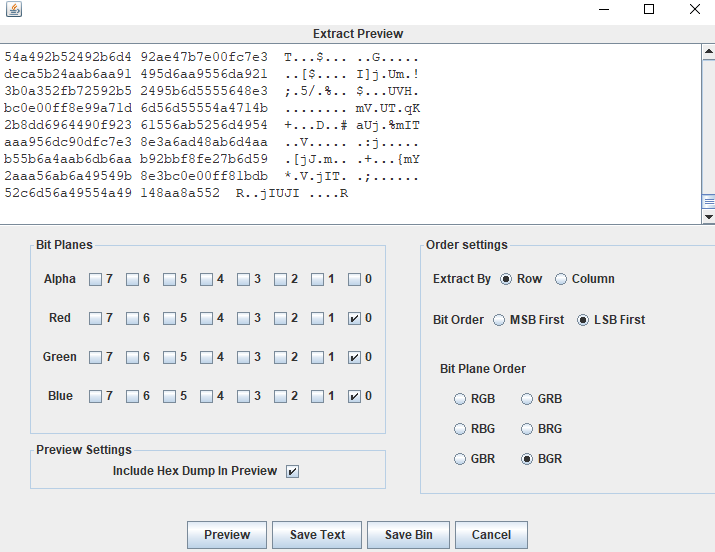Enable Alpha bit plane 7 checkbox

[x=95, y=279]
